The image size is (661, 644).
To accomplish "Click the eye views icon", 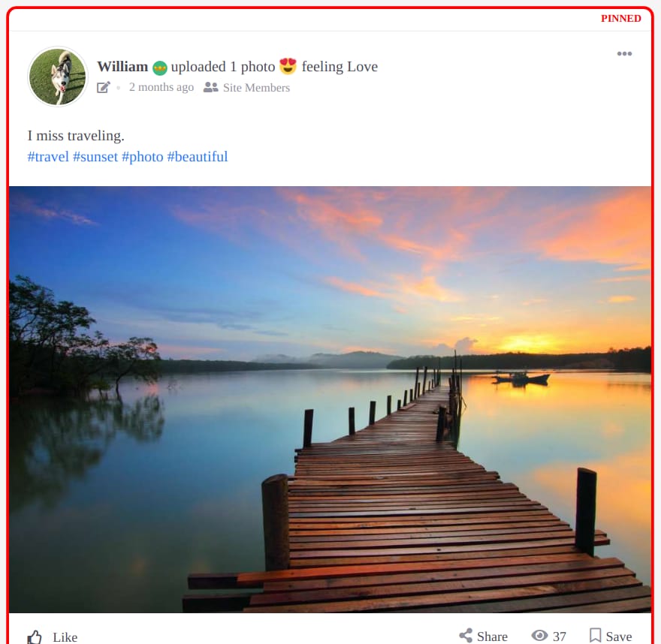I will coord(539,635).
